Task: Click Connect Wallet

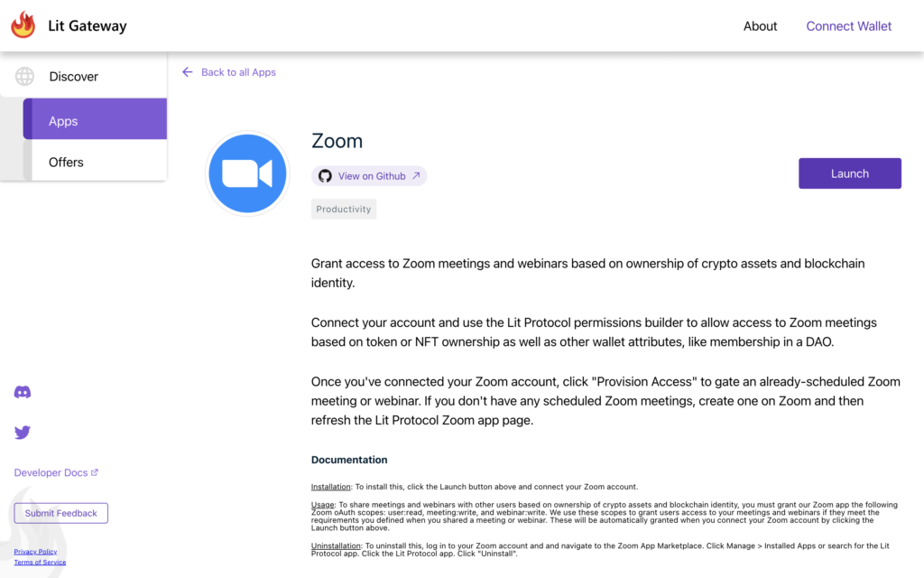Action: coord(848,26)
